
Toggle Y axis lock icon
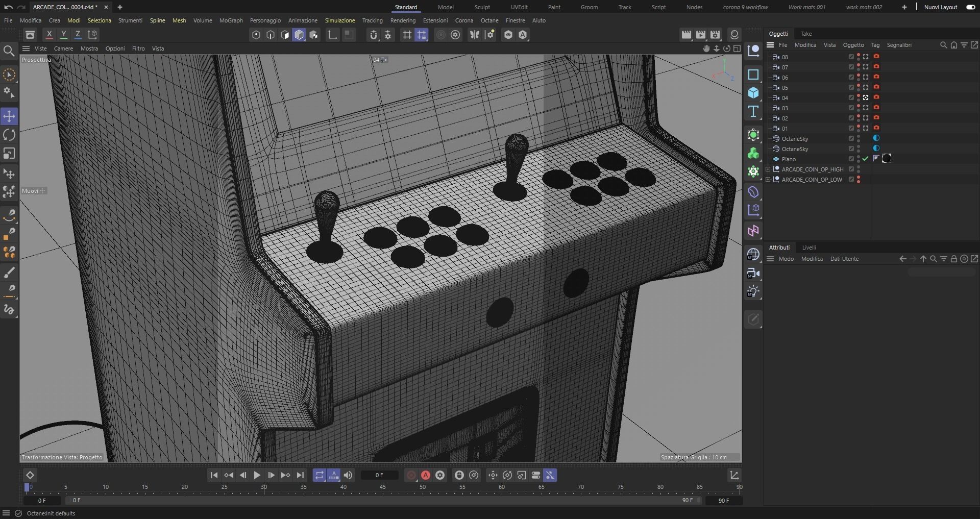(63, 35)
